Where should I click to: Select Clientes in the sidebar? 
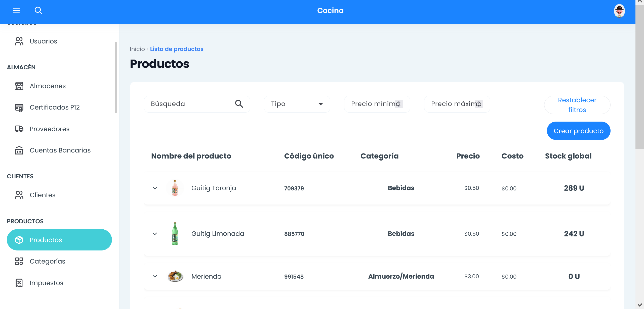[x=59, y=195]
